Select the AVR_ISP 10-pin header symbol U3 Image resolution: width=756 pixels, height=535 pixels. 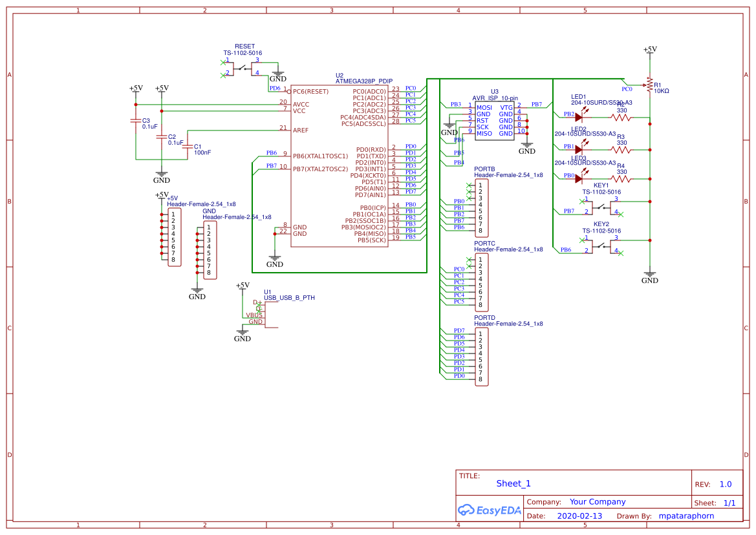(495, 120)
